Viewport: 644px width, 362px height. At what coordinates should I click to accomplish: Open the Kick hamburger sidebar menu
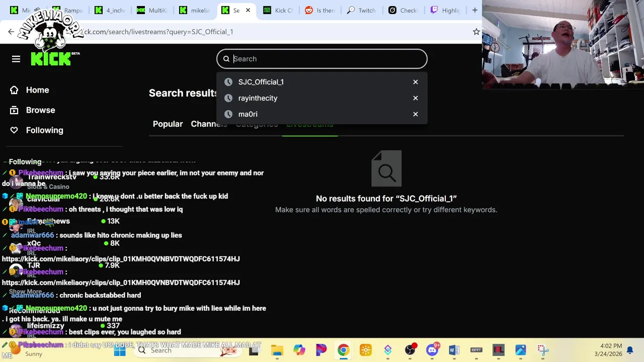(x=16, y=59)
